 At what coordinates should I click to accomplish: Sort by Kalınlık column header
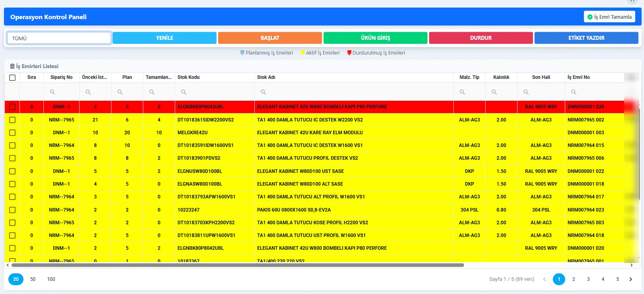pyautogui.click(x=501, y=77)
